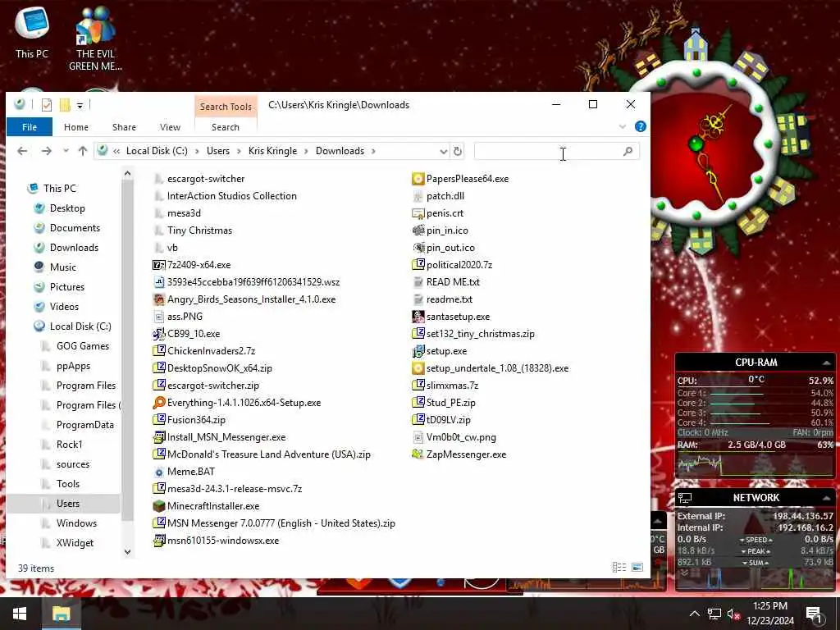Switch to the Share ribbon tab
This screenshot has width=840, height=630.
124,127
